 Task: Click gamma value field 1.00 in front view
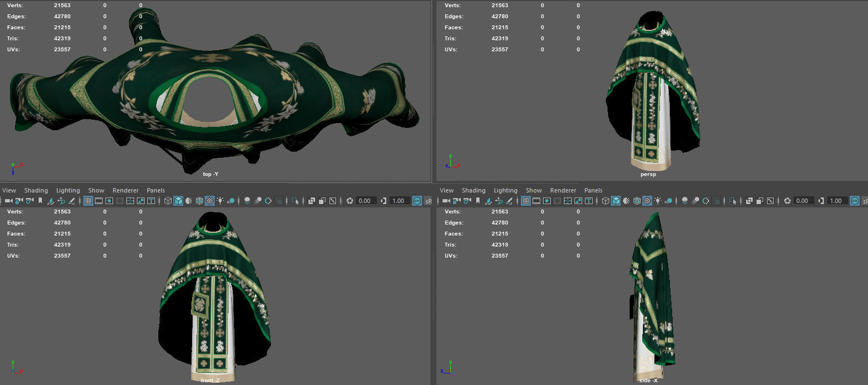coord(400,201)
